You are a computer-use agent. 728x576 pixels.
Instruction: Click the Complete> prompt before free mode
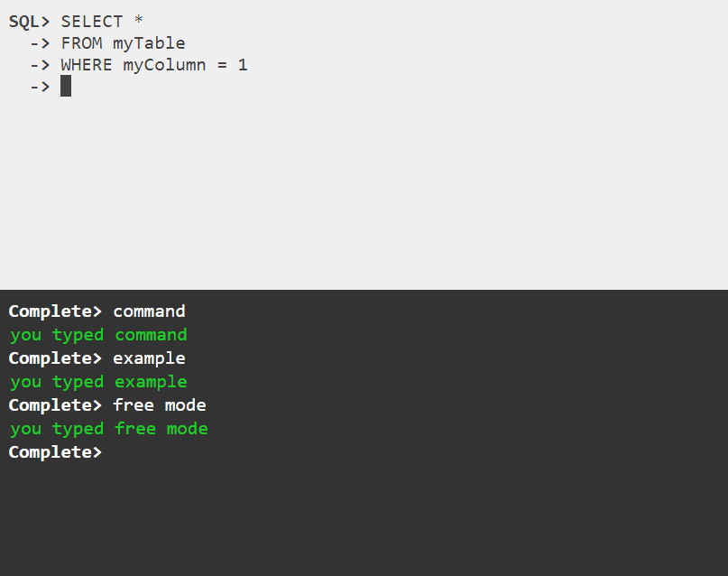click(x=56, y=405)
